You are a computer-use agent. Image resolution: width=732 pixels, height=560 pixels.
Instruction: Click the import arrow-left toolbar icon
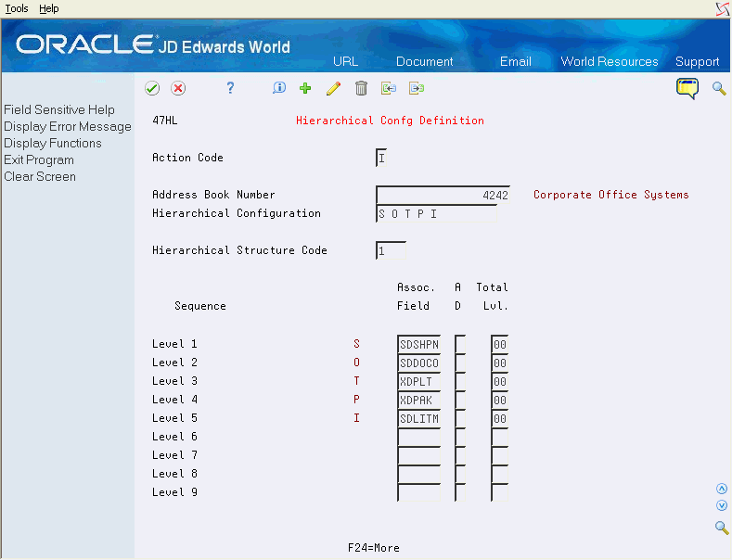[x=389, y=88]
